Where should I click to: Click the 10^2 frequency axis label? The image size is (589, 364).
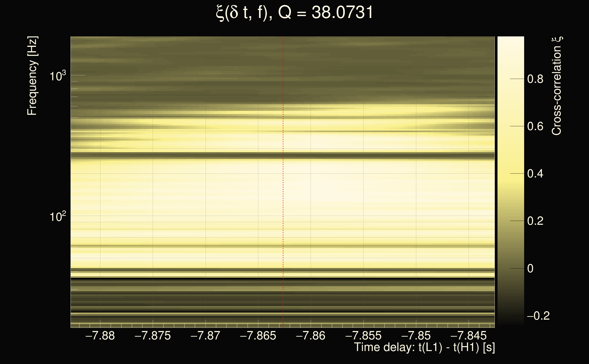click(x=58, y=217)
